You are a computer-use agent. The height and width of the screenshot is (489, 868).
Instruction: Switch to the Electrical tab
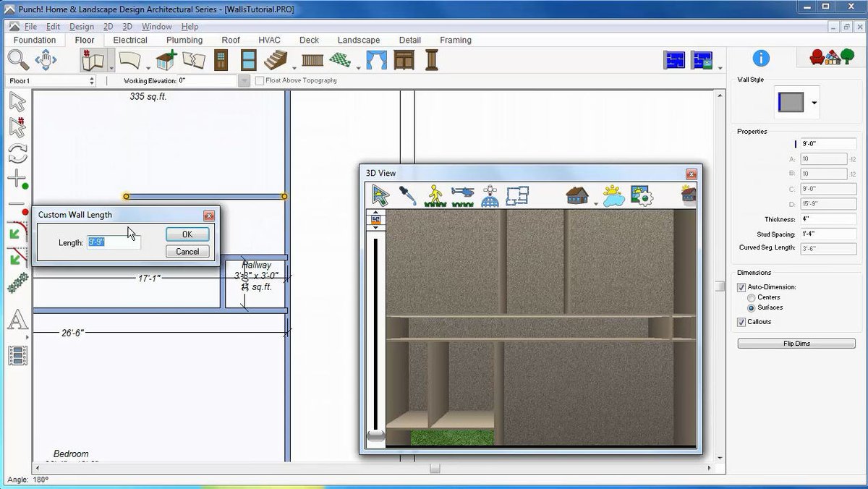click(x=130, y=41)
